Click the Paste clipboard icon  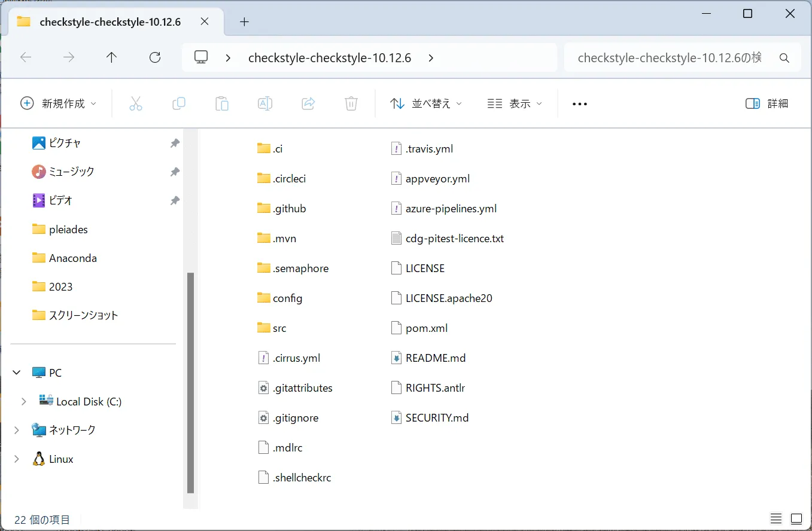[x=222, y=103]
